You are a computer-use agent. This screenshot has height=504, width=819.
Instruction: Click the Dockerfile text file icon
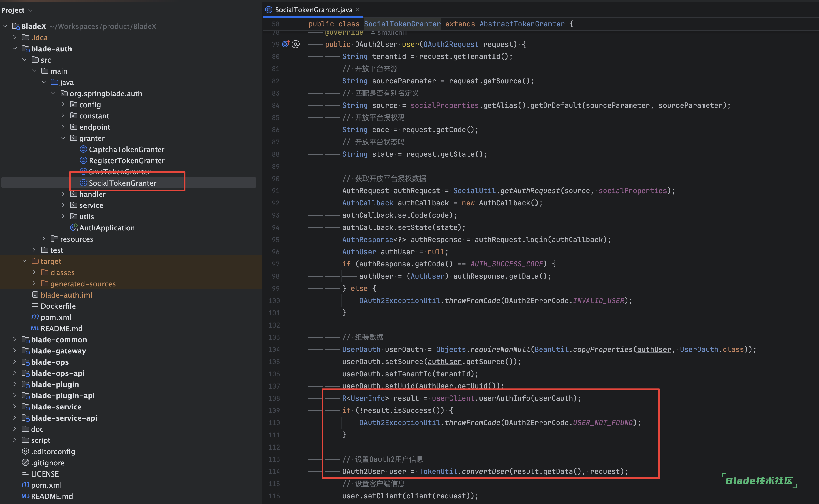pyautogui.click(x=35, y=306)
